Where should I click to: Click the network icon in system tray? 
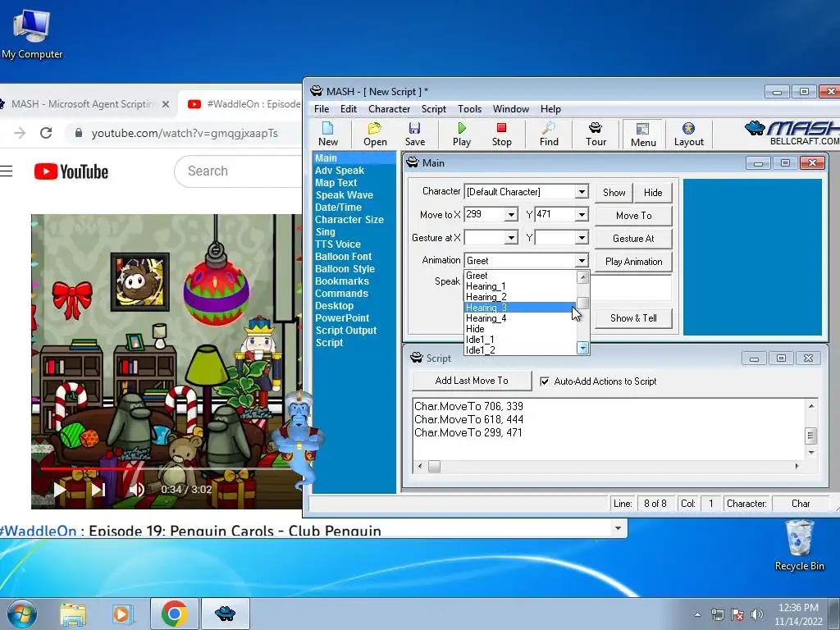click(717, 614)
